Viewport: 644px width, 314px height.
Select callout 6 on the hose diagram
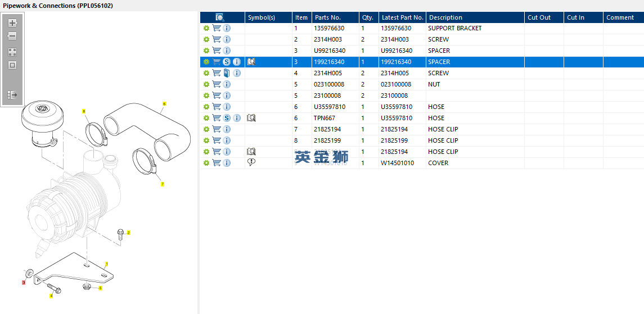[x=164, y=104]
